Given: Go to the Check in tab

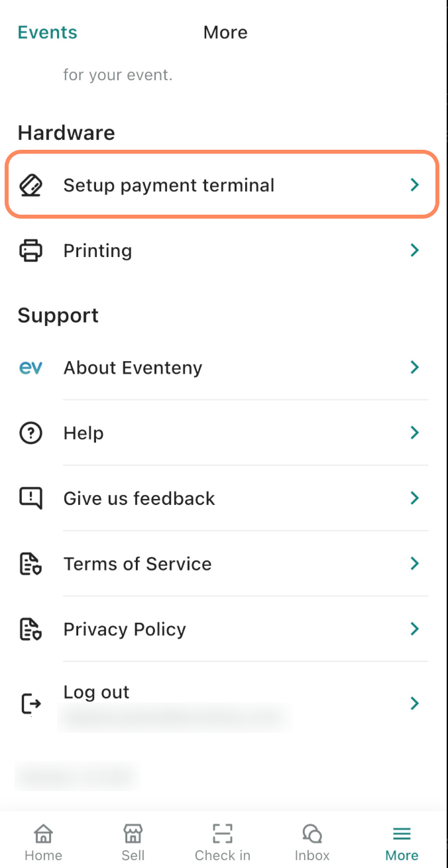Looking at the screenshot, I should tap(223, 843).
